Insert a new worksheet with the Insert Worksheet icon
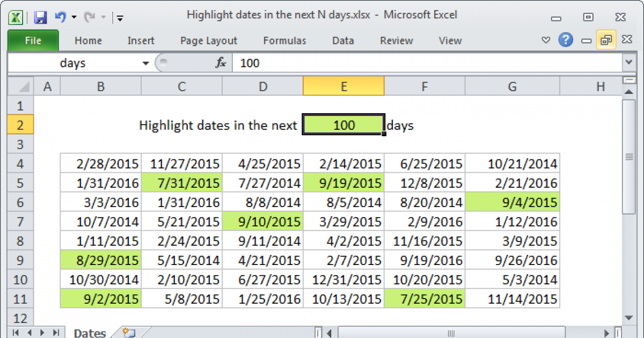Screen dimensions: 644x338 tap(129, 333)
